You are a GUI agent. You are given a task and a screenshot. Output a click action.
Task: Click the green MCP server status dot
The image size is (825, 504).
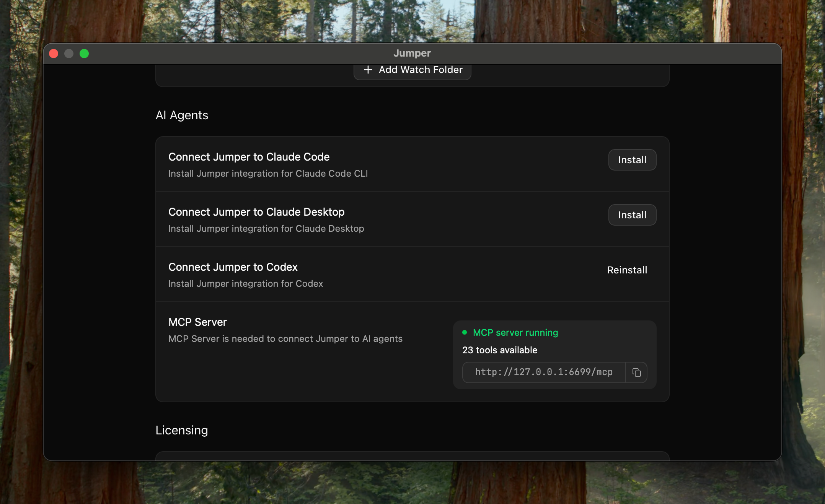465,333
